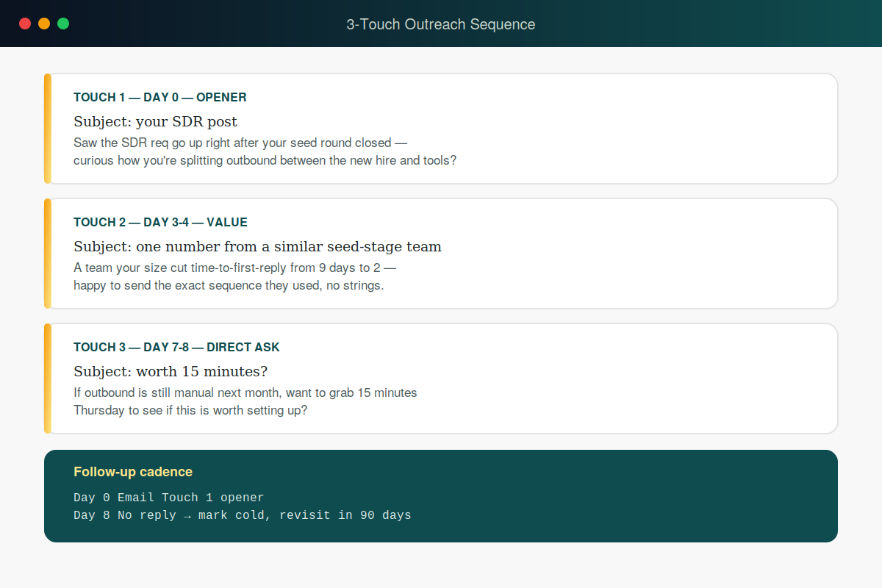Click the 'Day 8 No reply → mark cold' row
The image size is (882, 588).
pyautogui.click(x=243, y=515)
